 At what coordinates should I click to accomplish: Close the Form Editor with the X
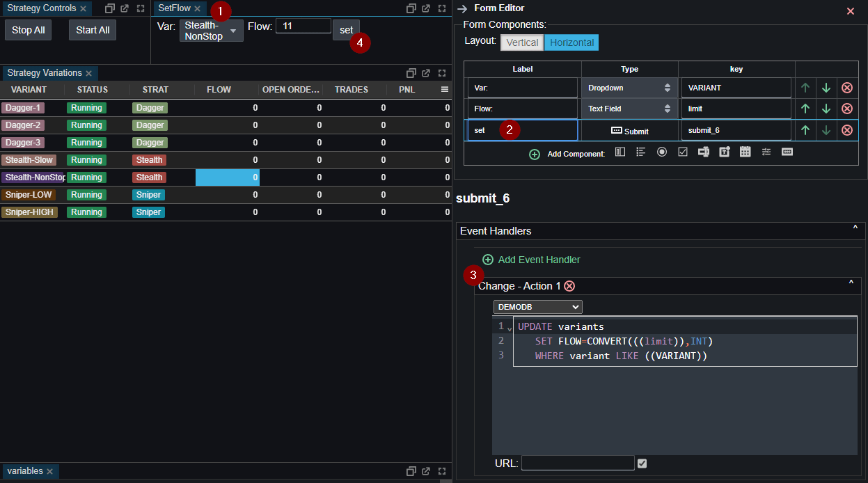[x=851, y=11]
